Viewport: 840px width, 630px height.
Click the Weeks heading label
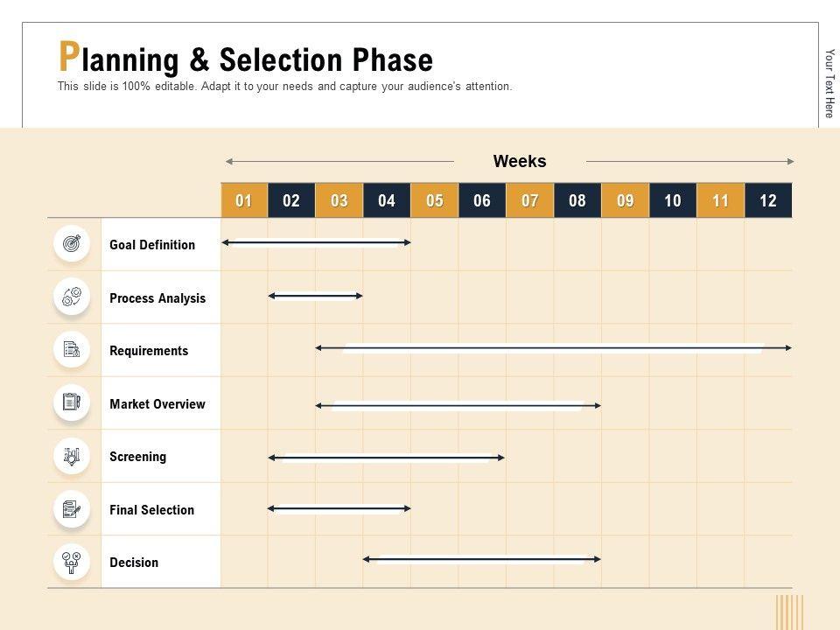[520, 161]
